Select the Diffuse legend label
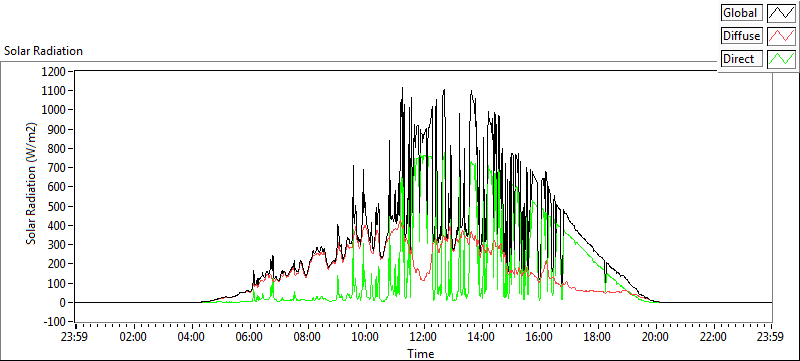The image size is (800, 361). point(742,36)
